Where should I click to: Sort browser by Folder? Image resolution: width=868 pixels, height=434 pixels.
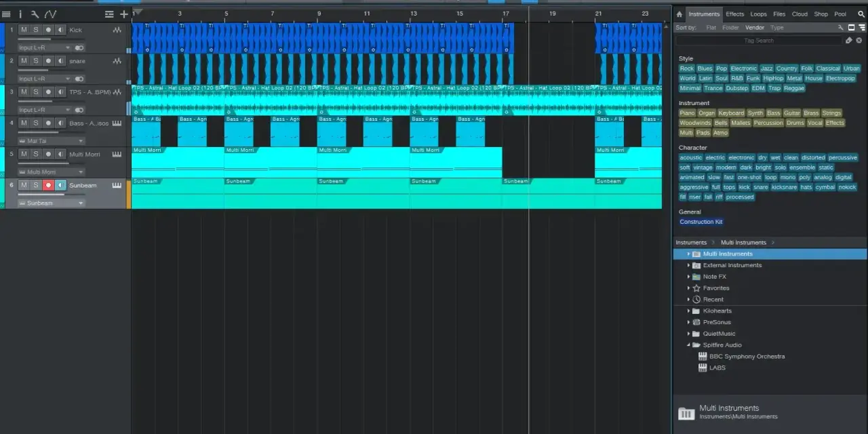coord(730,28)
